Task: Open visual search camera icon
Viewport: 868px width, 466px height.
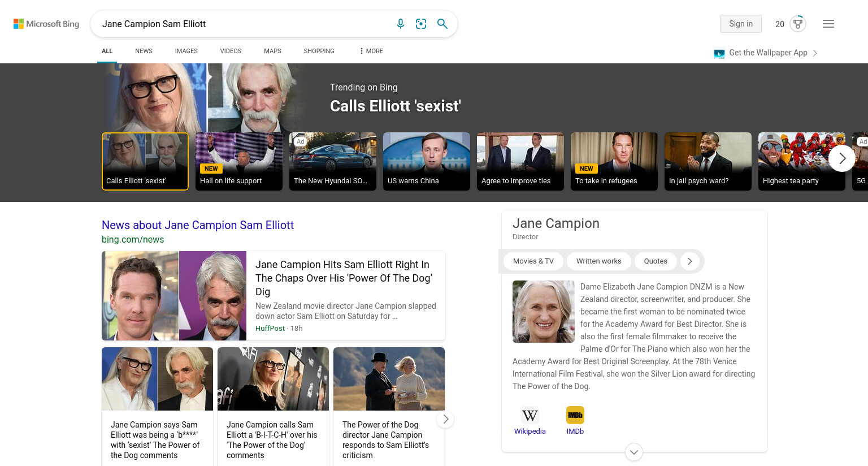Action: (x=421, y=24)
